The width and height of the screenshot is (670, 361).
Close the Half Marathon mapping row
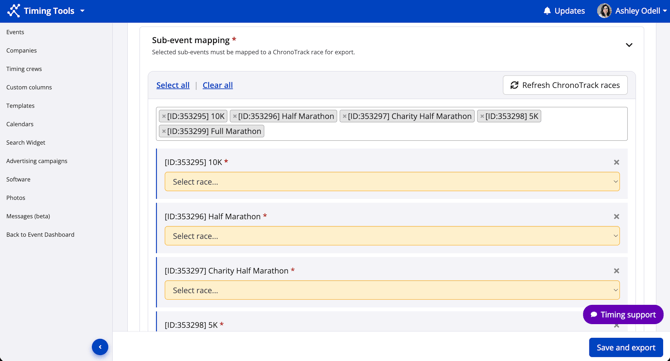coord(616,217)
